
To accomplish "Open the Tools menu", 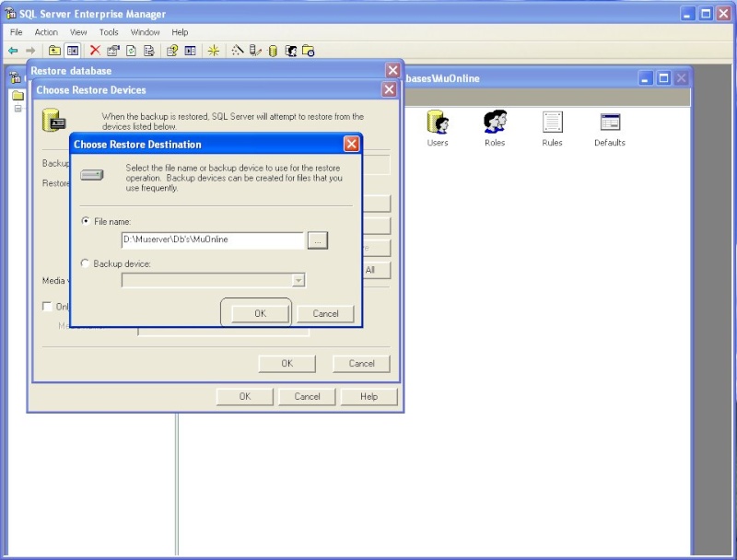I will (x=109, y=32).
